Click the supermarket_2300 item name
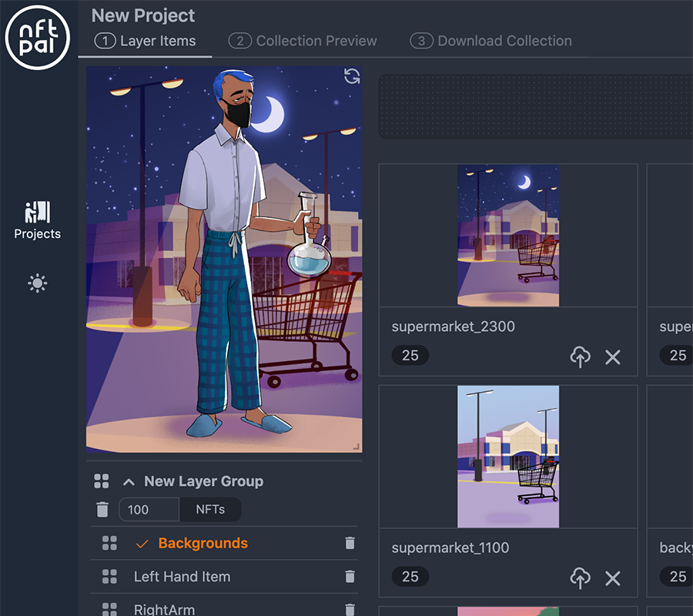Viewport: 693px width, 616px height. click(x=453, y=326)
